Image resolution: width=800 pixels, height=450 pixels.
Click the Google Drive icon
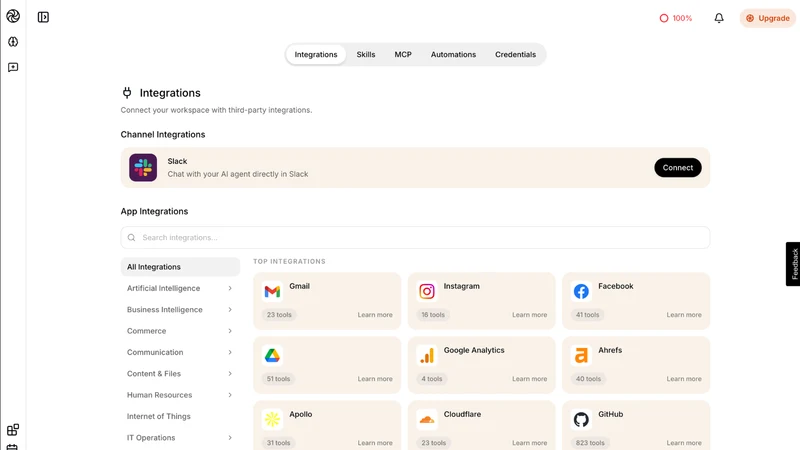click(x=272, y=356)
